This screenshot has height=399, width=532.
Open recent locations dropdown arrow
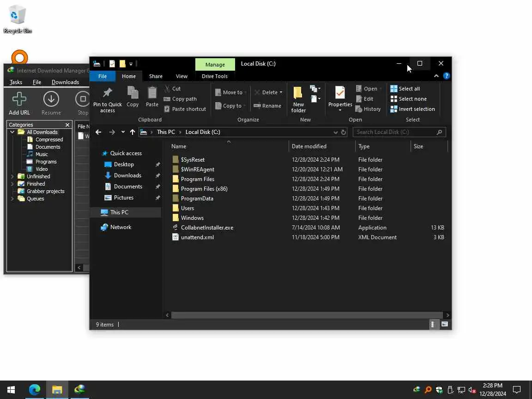point(123,132)
